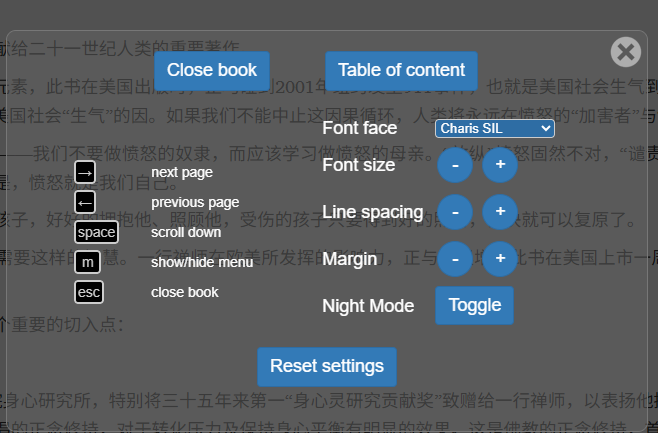Click the left arrow key icon

point(85,203)
